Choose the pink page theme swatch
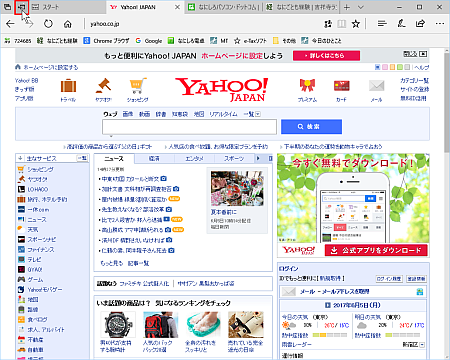 point(385,67)
